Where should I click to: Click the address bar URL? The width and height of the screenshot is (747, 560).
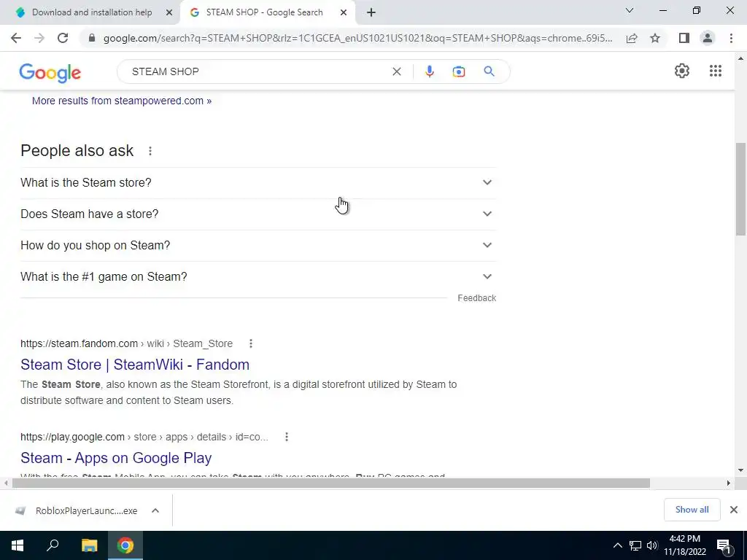pyautogui.click(x=357, y=38)
